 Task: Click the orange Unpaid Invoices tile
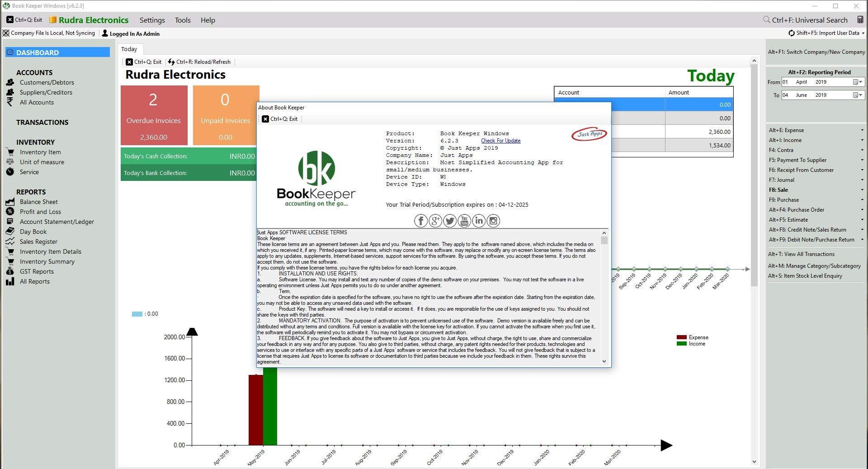click(225, 115)
